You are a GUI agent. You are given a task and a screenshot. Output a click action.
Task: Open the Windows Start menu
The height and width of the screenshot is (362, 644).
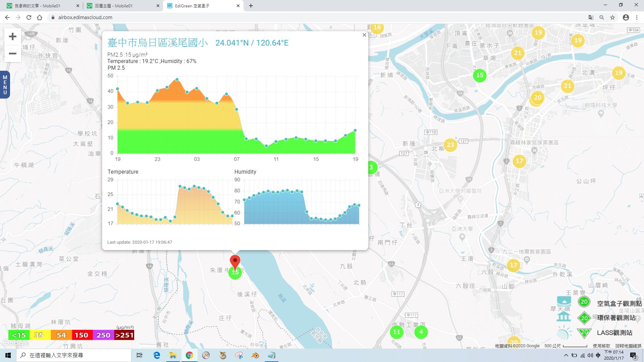[8, 355]
